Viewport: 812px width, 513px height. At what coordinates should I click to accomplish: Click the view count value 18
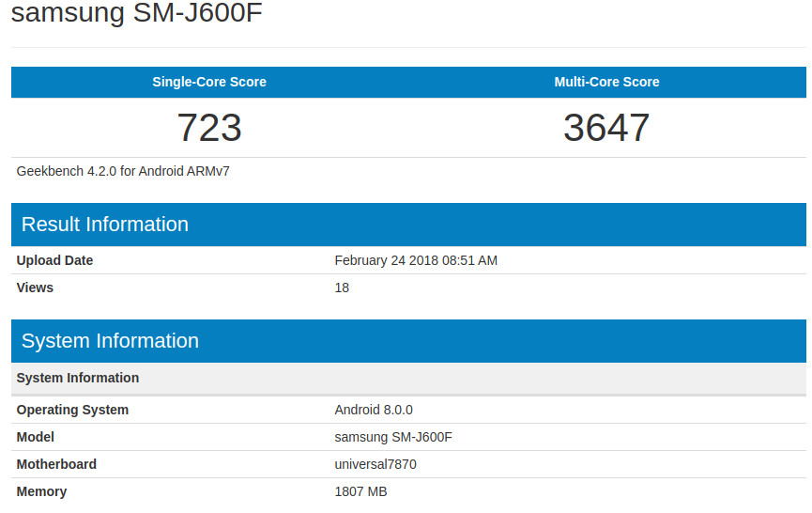coord(342,288)
